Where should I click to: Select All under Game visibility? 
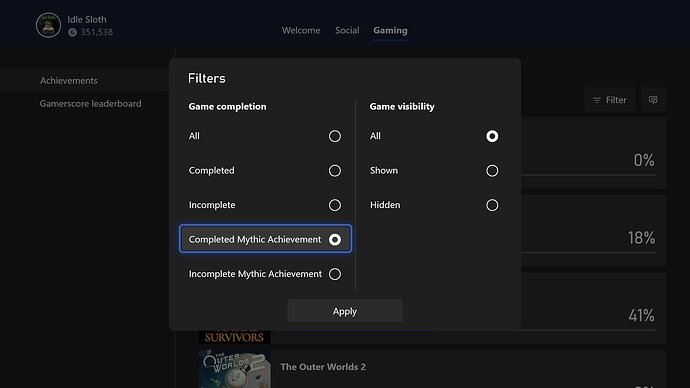click(x=492, y=136)
